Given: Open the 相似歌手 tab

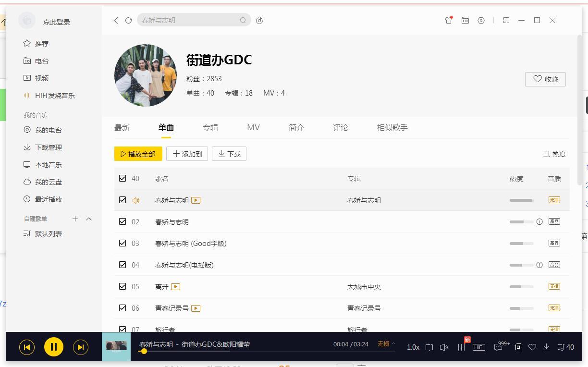Looking at the screenshot, I should 392,127.
